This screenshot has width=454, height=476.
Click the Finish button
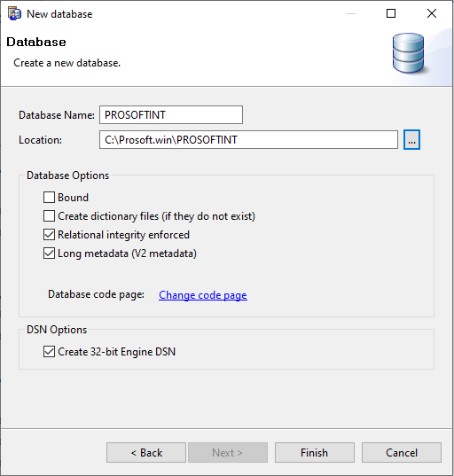[315, 453]
